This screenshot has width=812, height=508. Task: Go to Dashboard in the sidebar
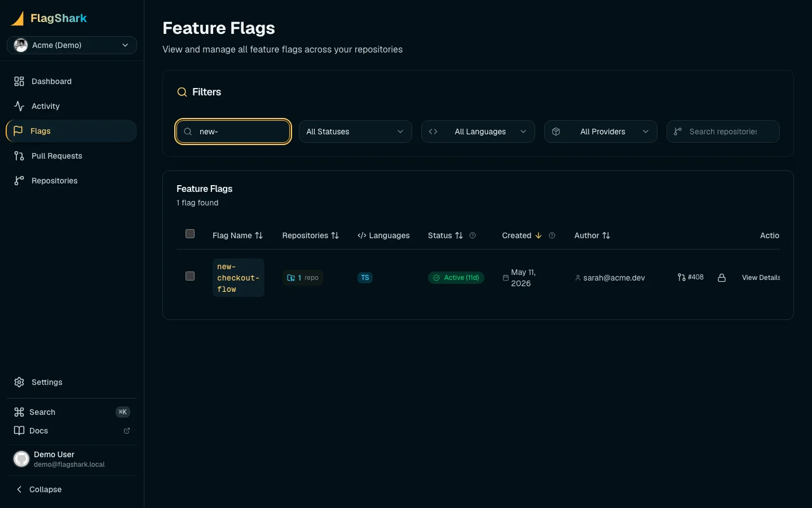(x=72, y=81)
